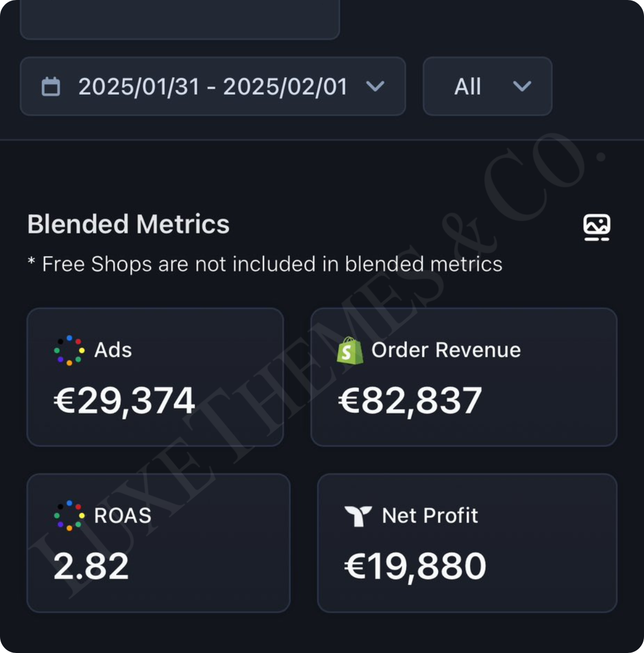Click the image export icon beside Blended Metrics

[597, 227]
